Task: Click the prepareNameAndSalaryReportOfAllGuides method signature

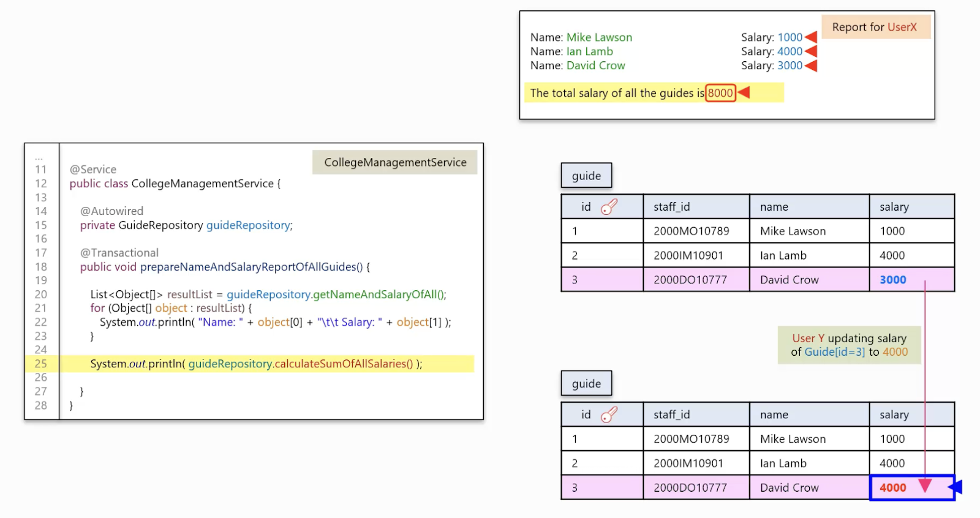Action: tap(225, 267)
